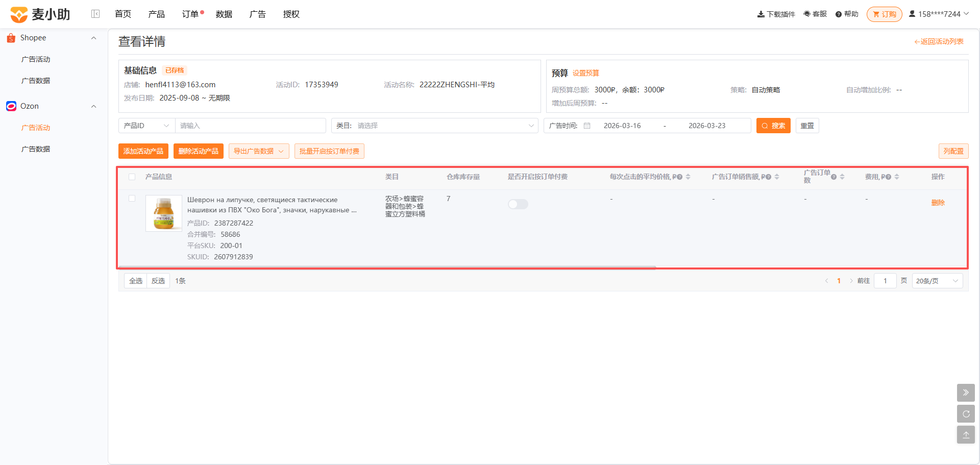980x465 pixels.
Task: Click the 麦小助 logo
Action: [40, 14]
